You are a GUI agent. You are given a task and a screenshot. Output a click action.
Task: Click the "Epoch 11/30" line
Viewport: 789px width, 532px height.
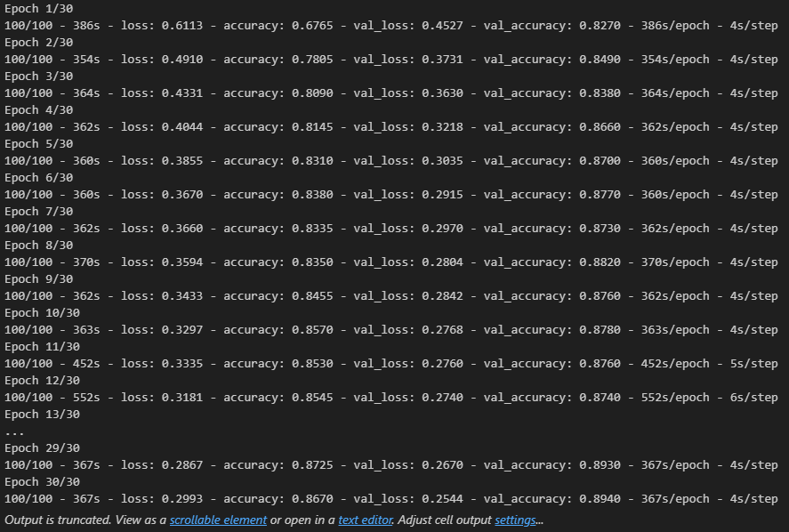coord(43,347)
